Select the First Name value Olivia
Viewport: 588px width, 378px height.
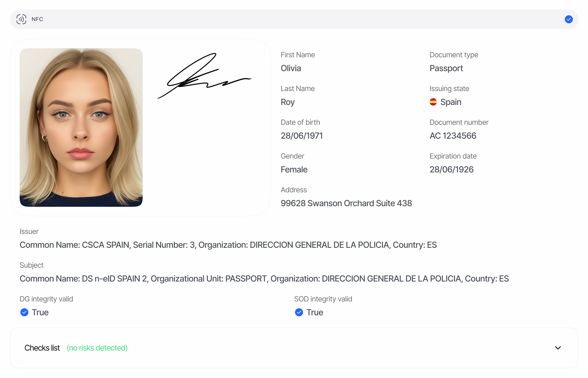click(x=290, y=68)
